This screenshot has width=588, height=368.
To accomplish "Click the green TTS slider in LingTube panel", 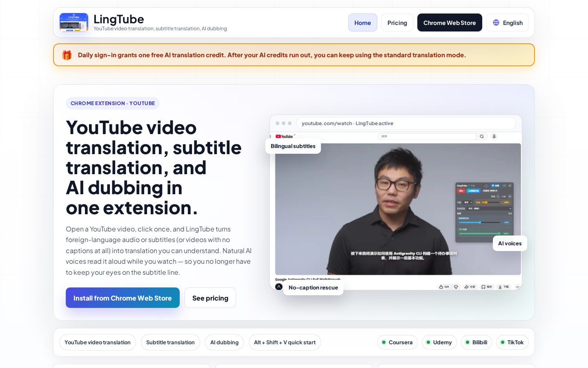I will [x=479, y=233].
